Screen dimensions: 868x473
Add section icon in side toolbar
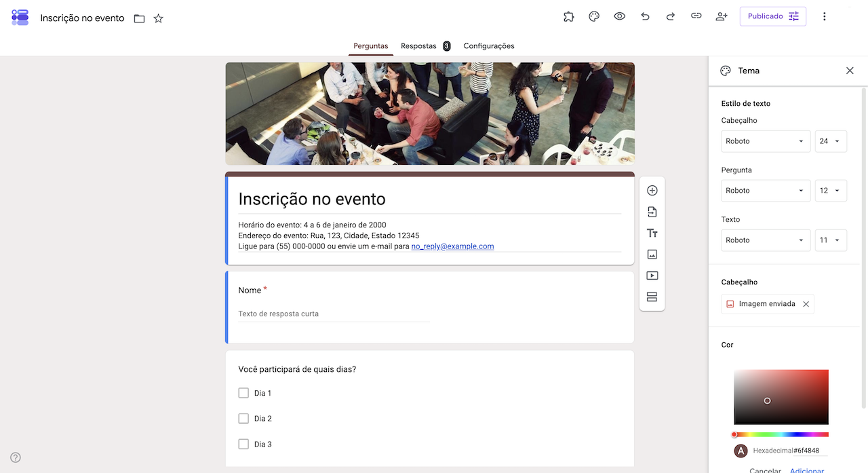[x=652, y=297]
